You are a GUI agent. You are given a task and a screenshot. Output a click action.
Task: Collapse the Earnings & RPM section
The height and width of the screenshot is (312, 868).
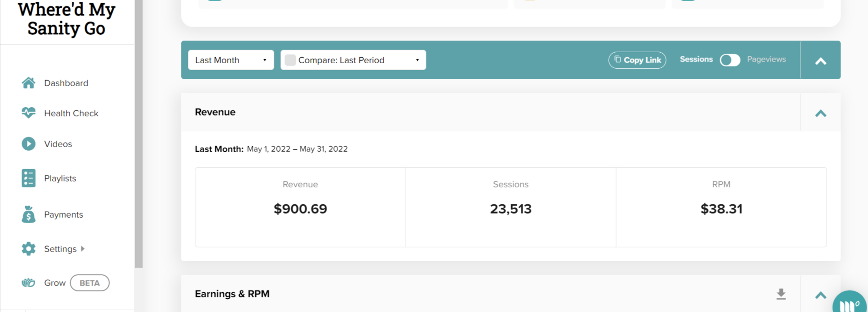click(x=820, y=295)
